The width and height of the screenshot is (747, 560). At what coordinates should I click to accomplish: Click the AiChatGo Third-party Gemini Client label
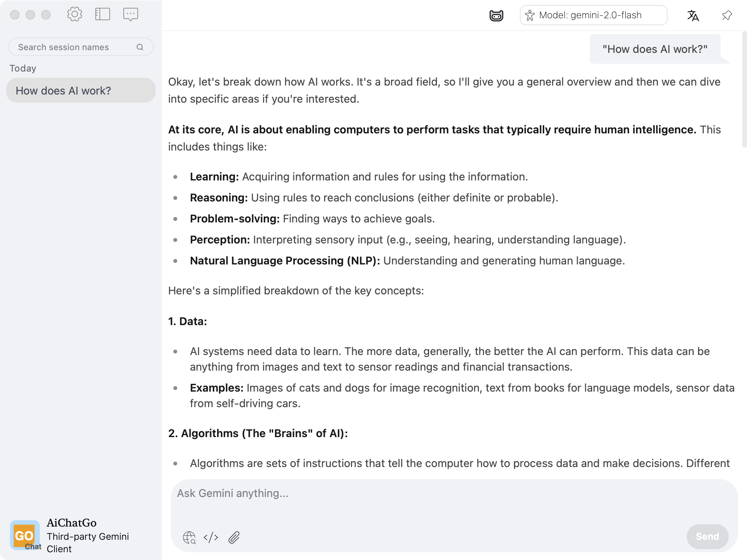88,535
